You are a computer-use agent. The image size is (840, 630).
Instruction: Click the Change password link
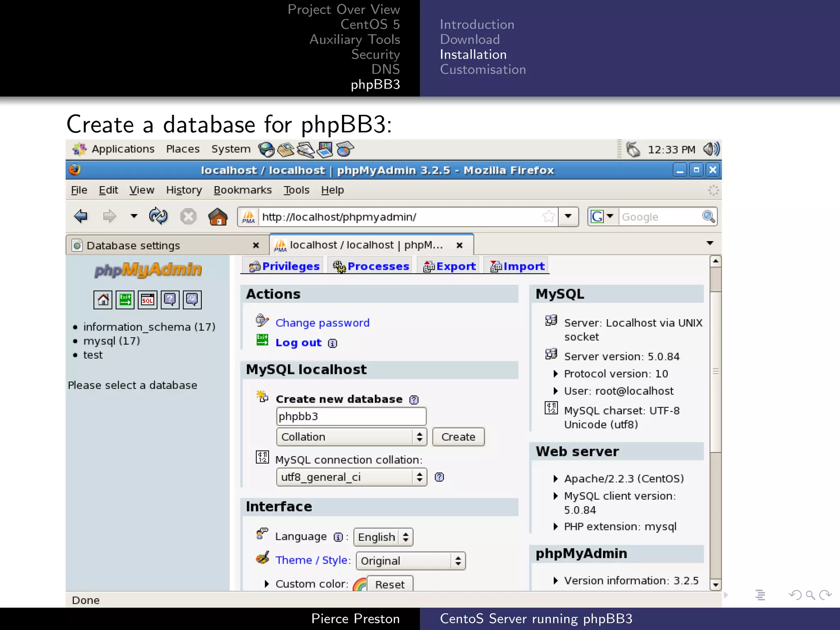[x=322, y=323]
